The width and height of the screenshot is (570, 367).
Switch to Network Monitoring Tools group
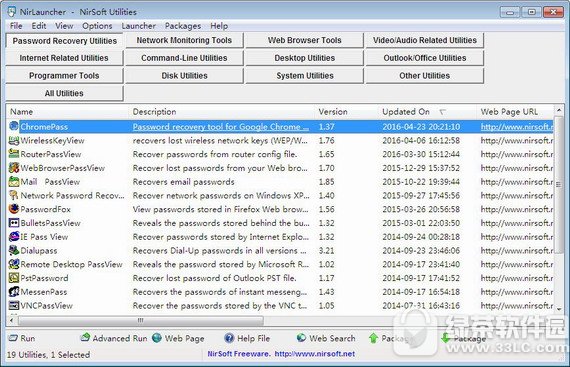click(184, 40)
